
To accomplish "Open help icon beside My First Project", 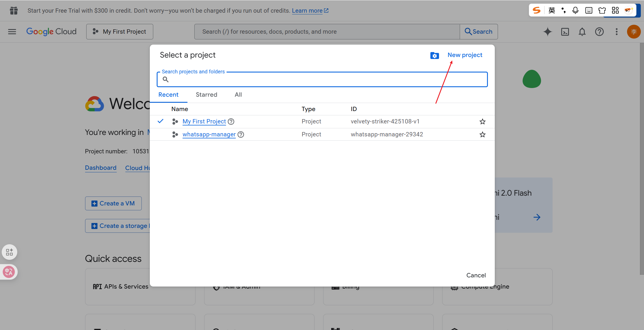I will coord(231,122).
